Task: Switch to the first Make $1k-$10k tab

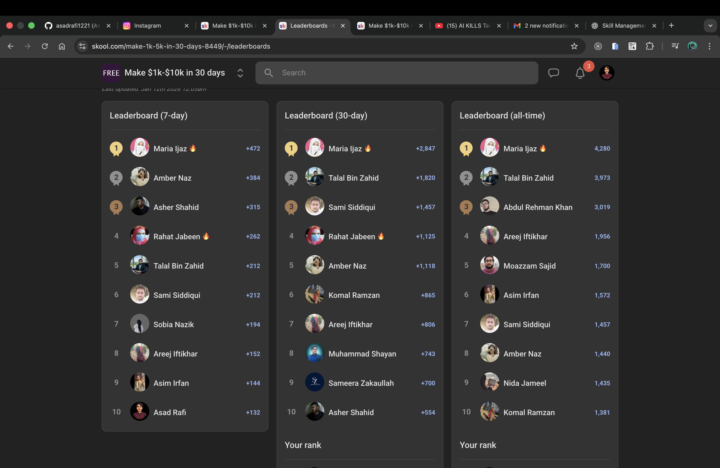Action: (x=233, y=26)
